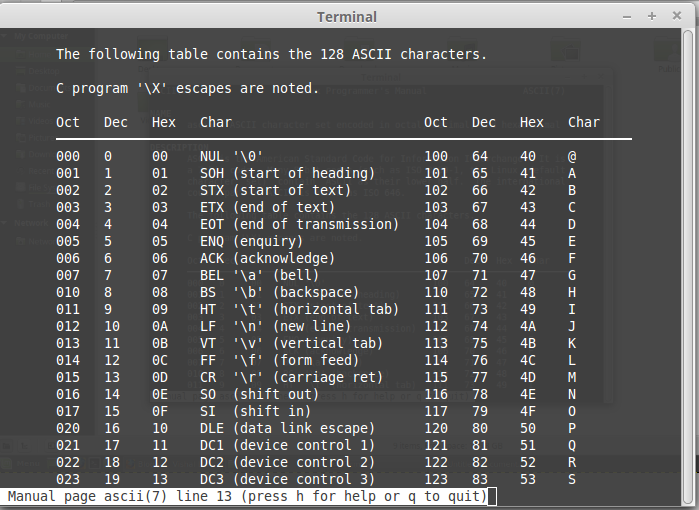This screenshot has width=699, height=510.
Task: Click the left 'Hex' column header
Action: click(x=164, y=122)
